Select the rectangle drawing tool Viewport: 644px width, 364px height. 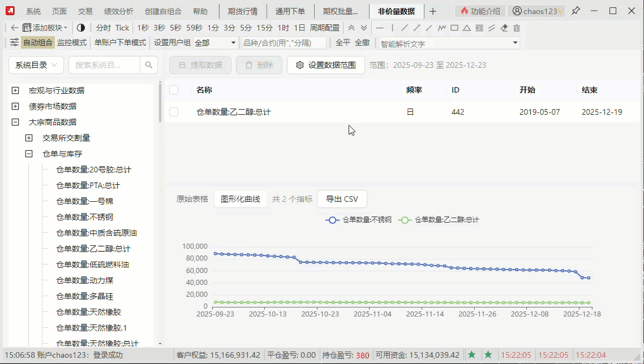(x=454, y=28)
